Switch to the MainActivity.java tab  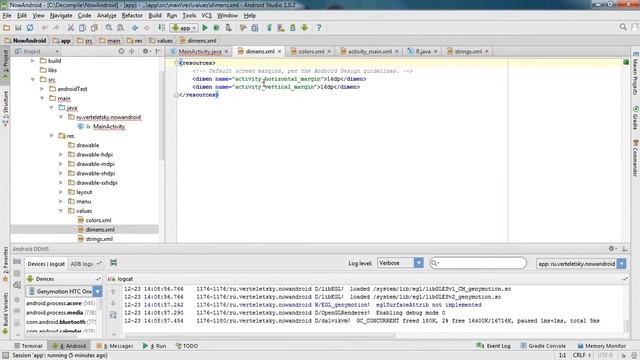pyautogui.click(x=200, y=51)
